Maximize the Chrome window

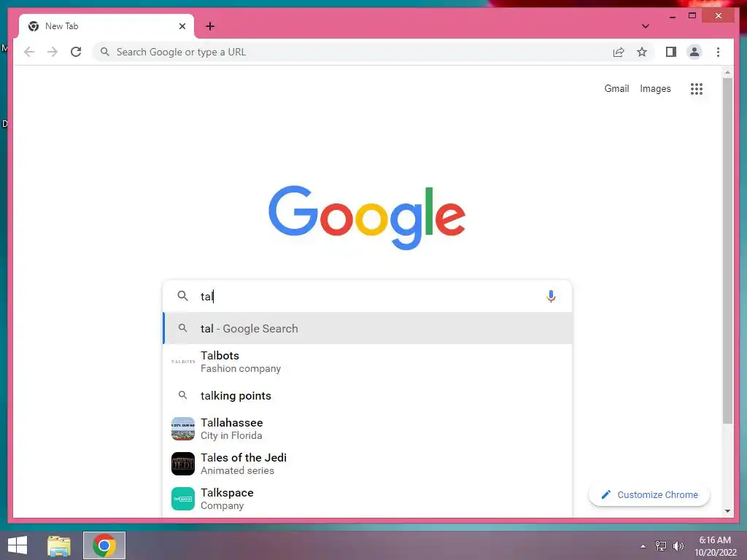point(692,16)
